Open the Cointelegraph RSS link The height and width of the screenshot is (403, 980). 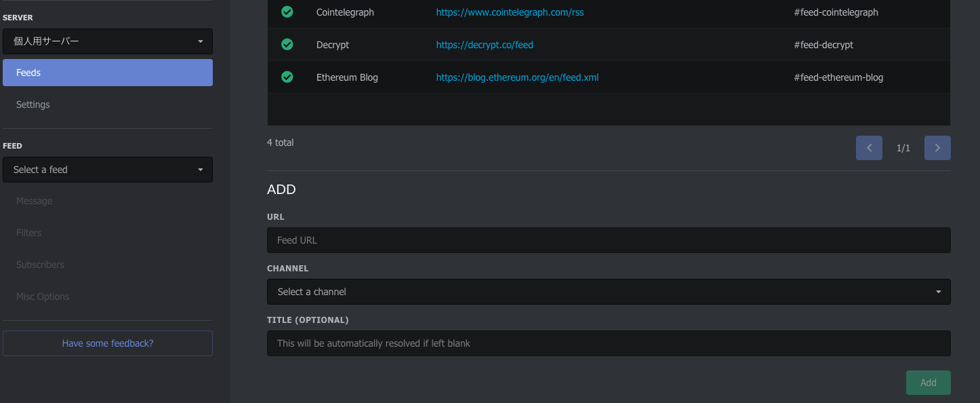(x=510, y=12)
